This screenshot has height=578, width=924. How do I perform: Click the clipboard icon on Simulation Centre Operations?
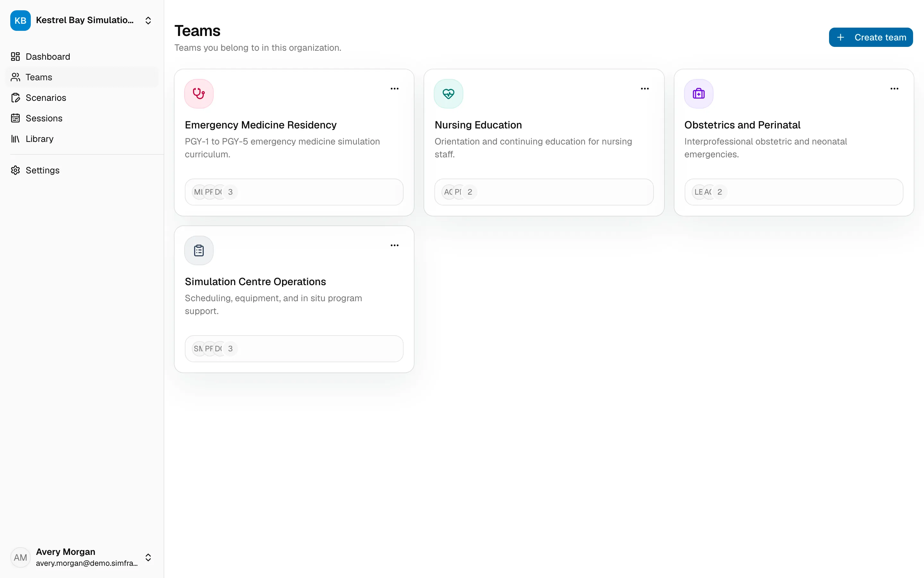tap(199, 250)
